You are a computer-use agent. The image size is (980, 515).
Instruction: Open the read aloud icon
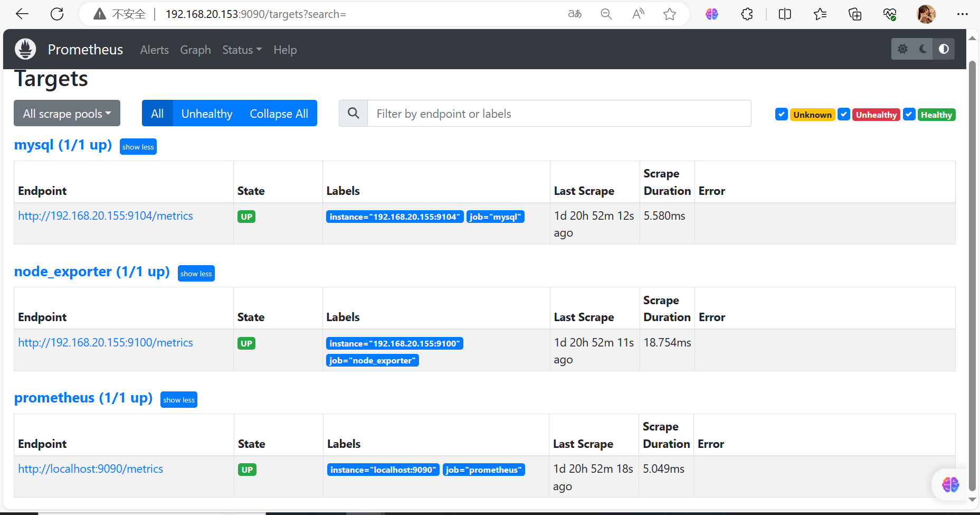click(x=638, y=14)
